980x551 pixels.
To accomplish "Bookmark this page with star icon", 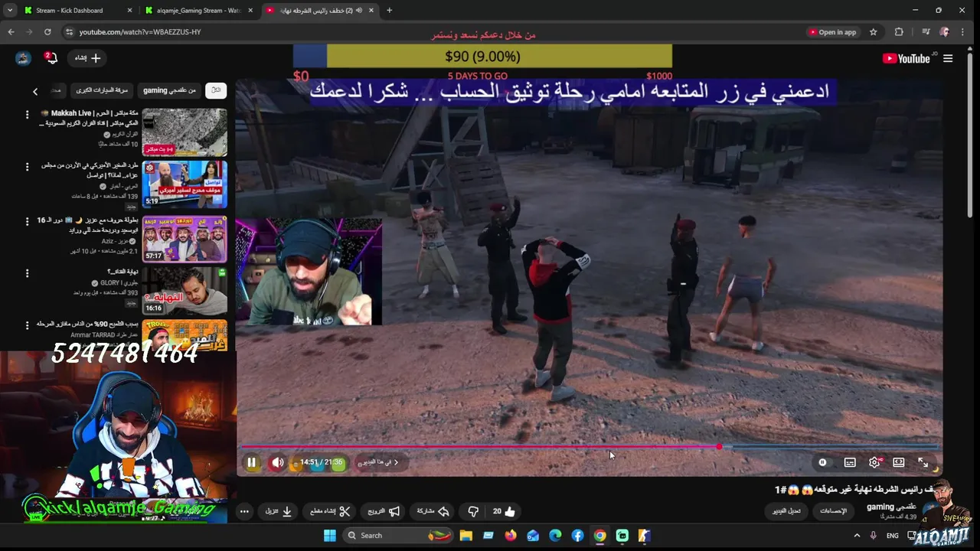I will click(x=873, y=32).
